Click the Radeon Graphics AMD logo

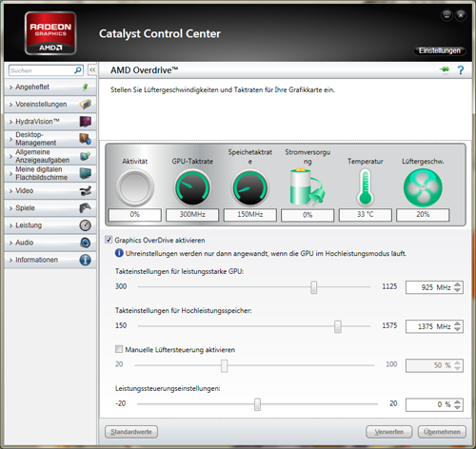pos(50,33)
